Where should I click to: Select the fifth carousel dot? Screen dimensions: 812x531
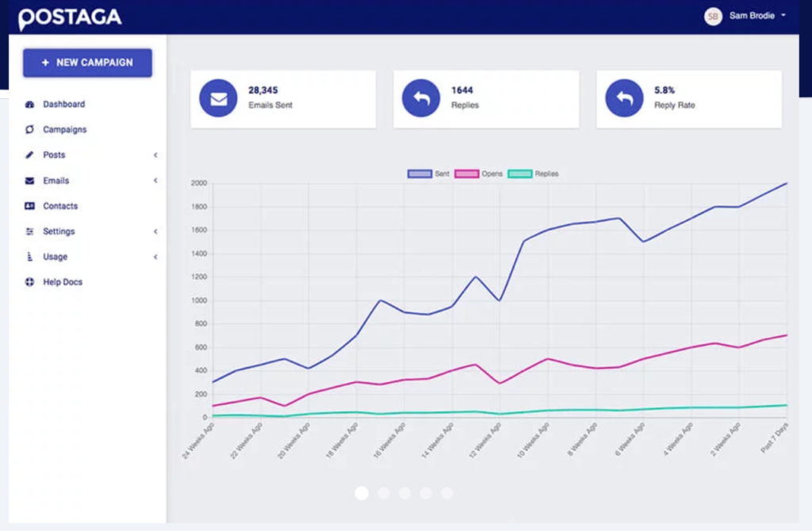447,493
